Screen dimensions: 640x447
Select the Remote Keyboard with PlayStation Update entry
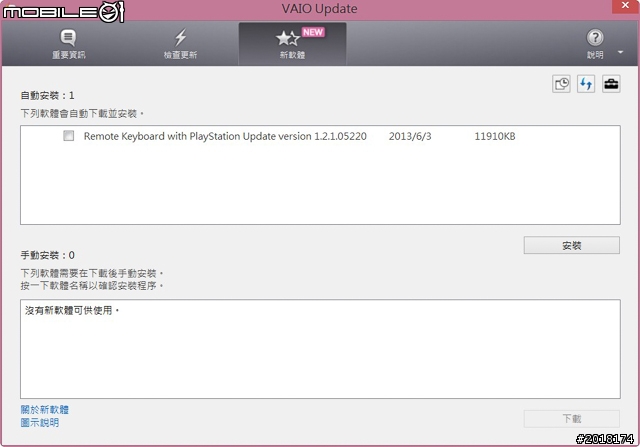click(x=225, y=136)
